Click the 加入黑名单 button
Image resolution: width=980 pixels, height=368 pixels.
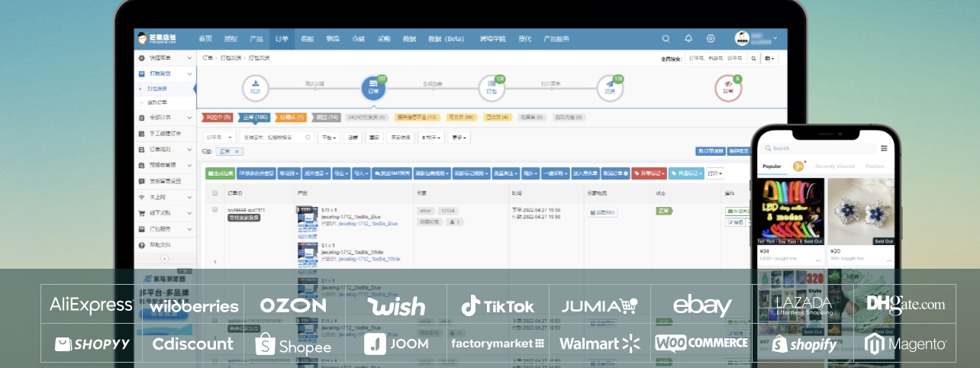pyautogui.click(x=585, y=173)
